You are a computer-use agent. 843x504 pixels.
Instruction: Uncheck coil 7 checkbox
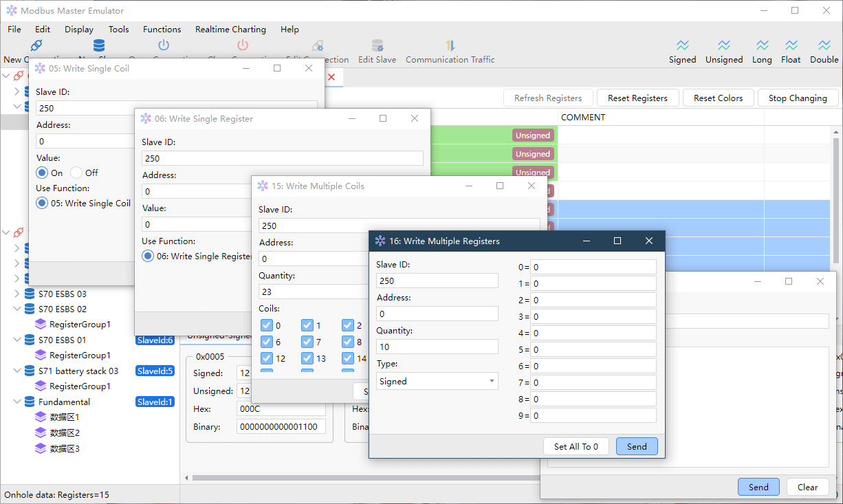coord(307,342)
